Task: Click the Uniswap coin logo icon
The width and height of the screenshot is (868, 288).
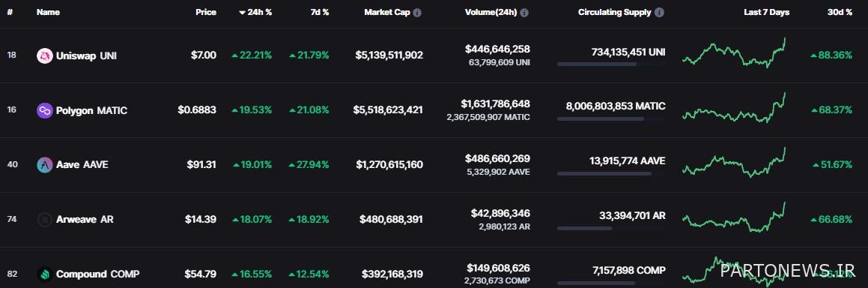Action: coord(44,55)
